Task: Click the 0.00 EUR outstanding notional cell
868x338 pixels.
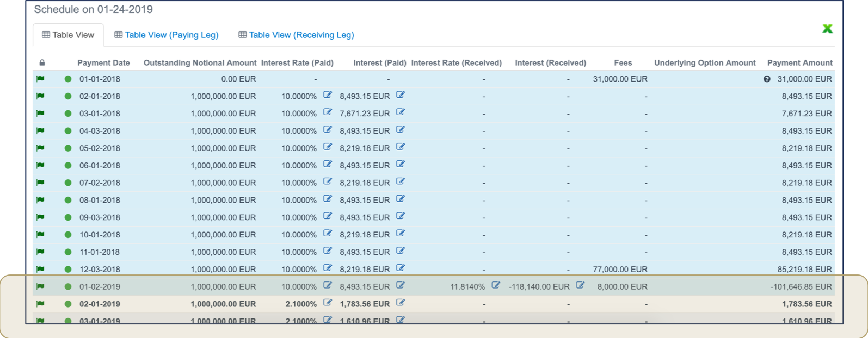Action: click(238, 79)
